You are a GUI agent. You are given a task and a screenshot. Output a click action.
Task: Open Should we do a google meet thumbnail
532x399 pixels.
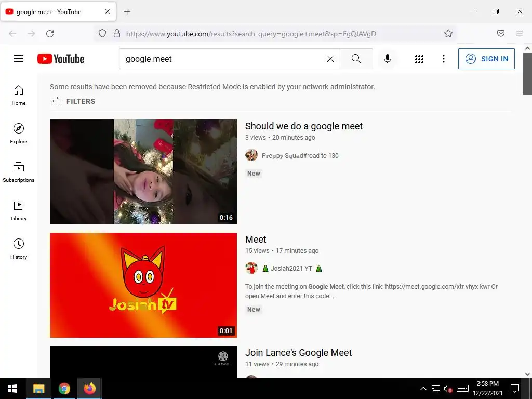tap(143, 171)
